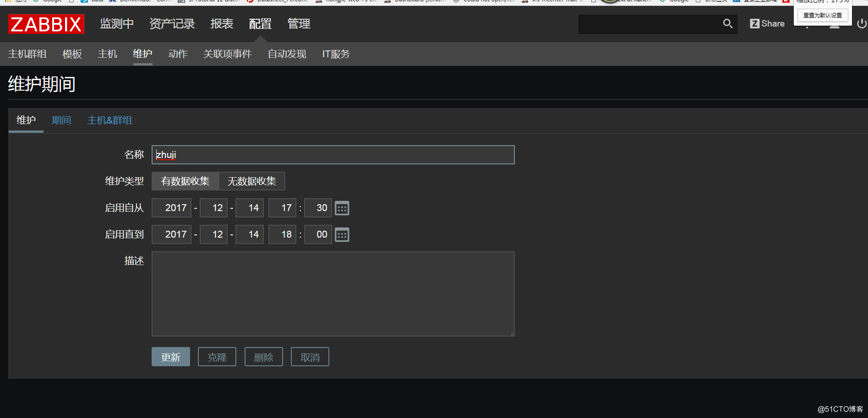This screenshot has height=418, width=868.
Task: Select 有数据收集 maintenance type
Action: tap(186, 181)
